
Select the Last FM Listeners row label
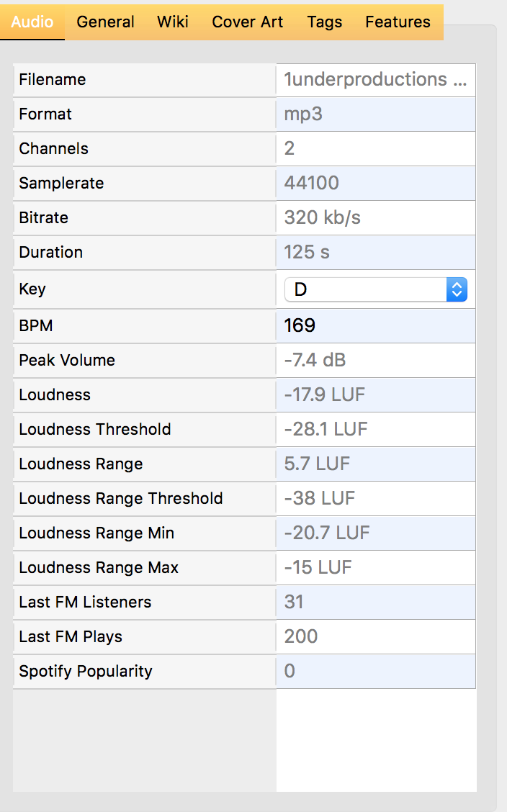pyautogui.click(x=86, y=603)
